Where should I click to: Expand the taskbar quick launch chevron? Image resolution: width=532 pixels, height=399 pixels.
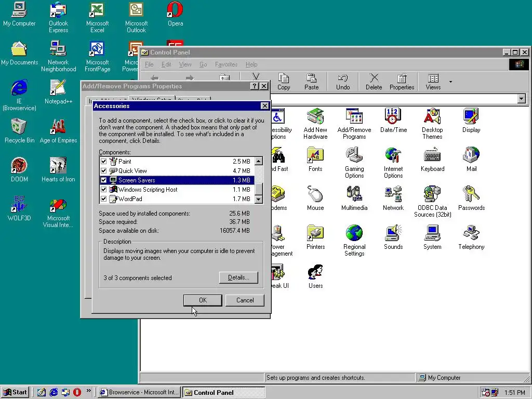(88, 391)
